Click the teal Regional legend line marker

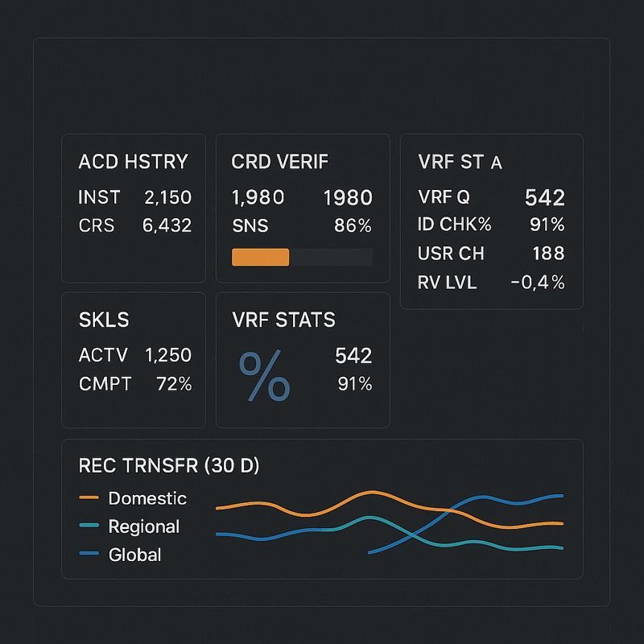(89, 526)
